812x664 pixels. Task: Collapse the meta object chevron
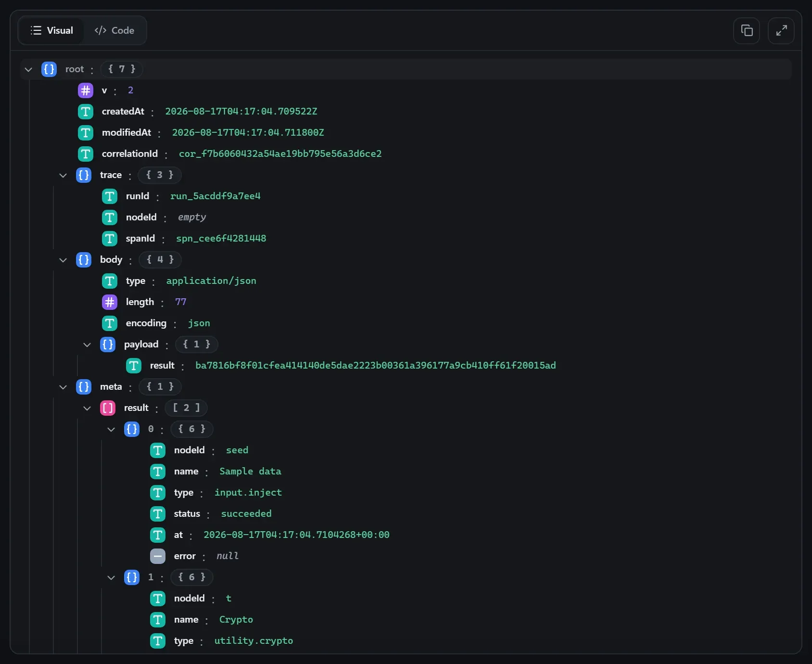(63, 387)
